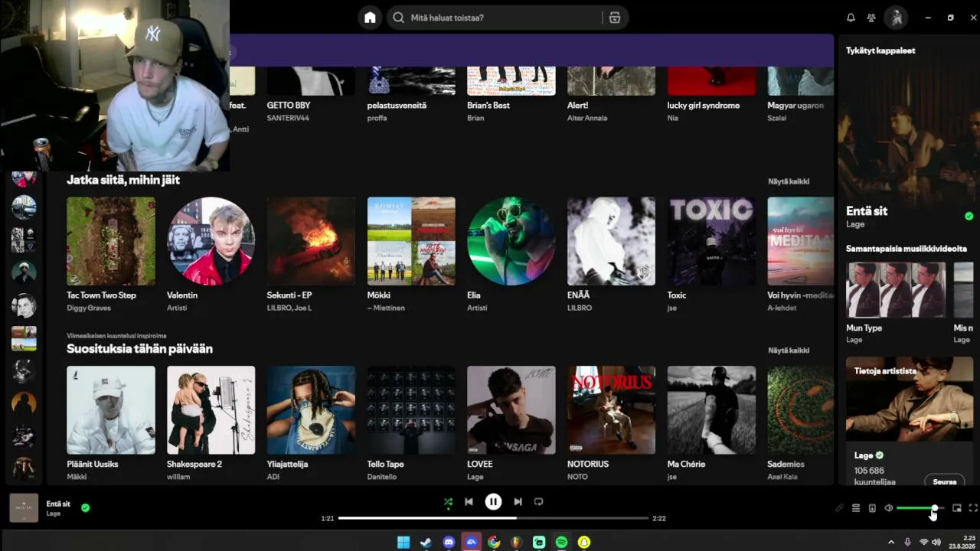Open the Mökki playlist cover
The width and height of the screenshot is (980, 551).
411,241
